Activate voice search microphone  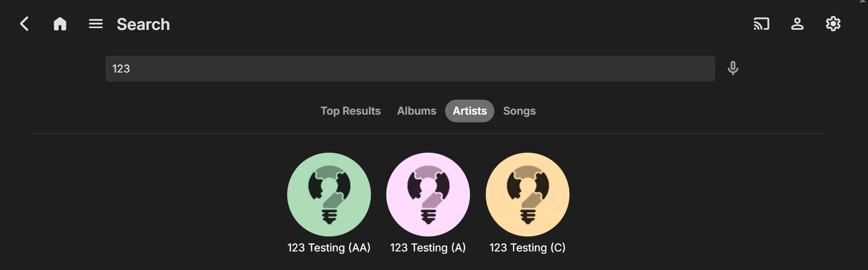click(733, 68)
